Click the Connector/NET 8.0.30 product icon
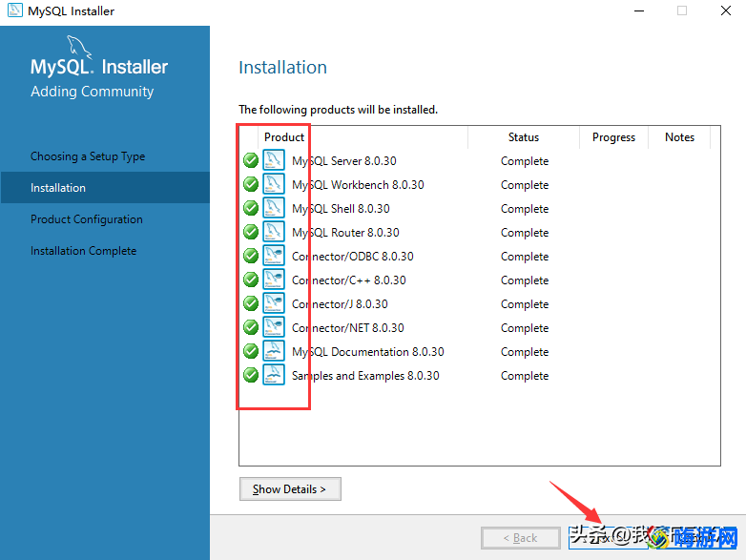Image resolution: width=746 pixels, height=560 pixels. click(274, 327)
